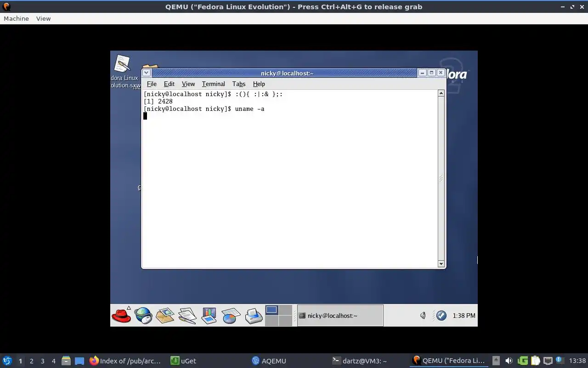The height and width of the screenshot is (368, 588).
Task: Minimize the nicky@localhost terminal window
Action: (x=422, y=73)
